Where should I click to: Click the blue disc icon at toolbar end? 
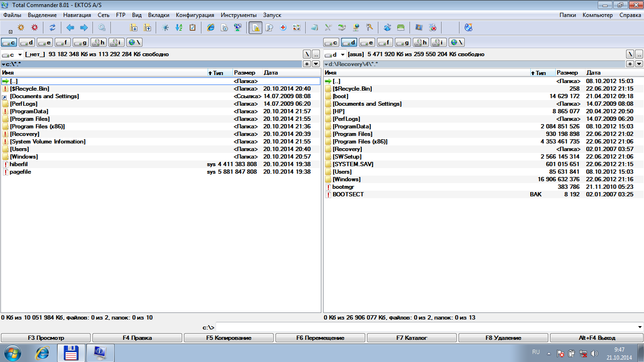tap(468, 27)
